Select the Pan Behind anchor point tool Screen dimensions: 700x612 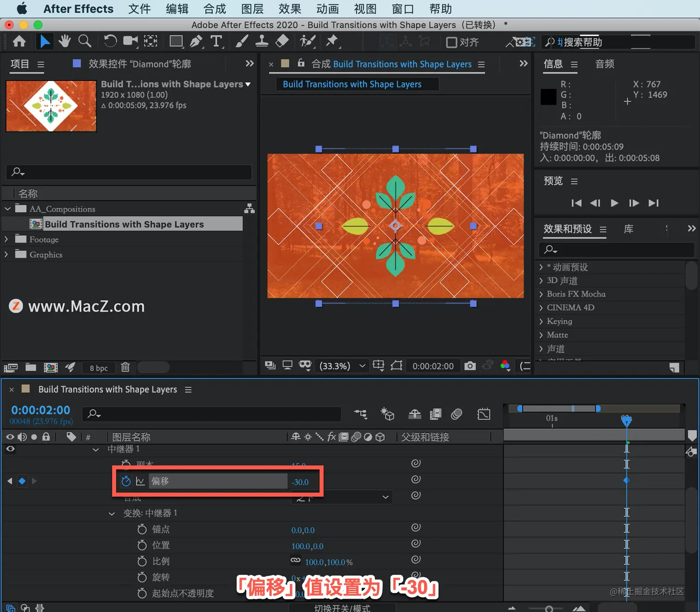(x=150, y=41)
